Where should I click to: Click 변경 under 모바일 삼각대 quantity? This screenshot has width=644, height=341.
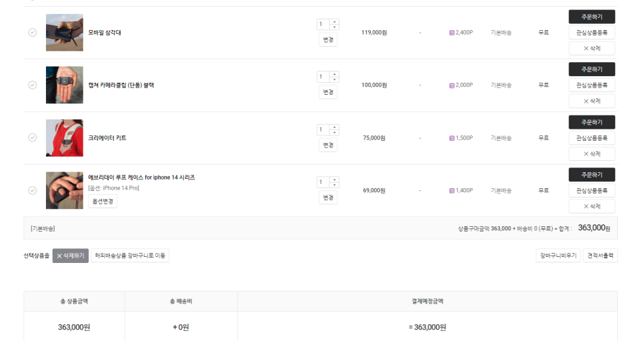pyautogui.click(x=328, y=39)
